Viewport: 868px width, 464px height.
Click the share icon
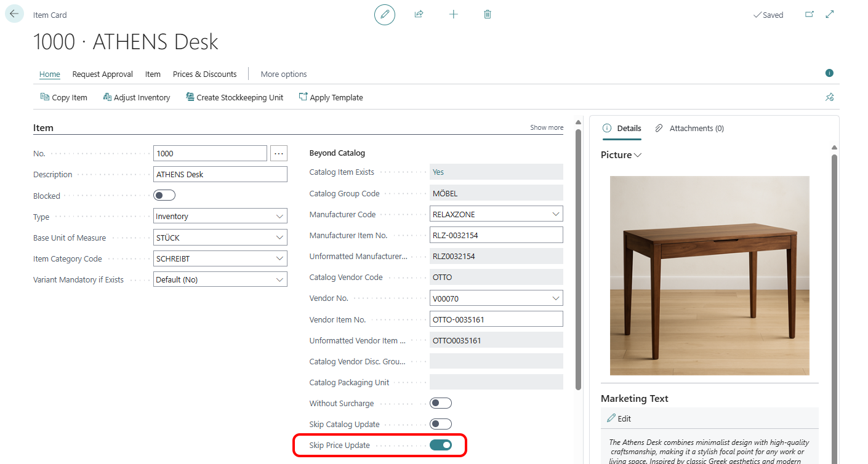pyautogui.click(x=419, y=14)
